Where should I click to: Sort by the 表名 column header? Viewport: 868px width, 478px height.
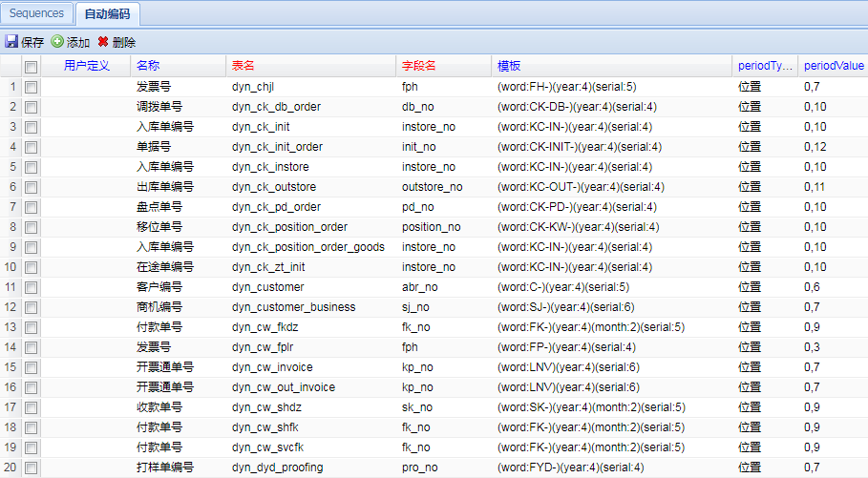click(x=243, y=66)
